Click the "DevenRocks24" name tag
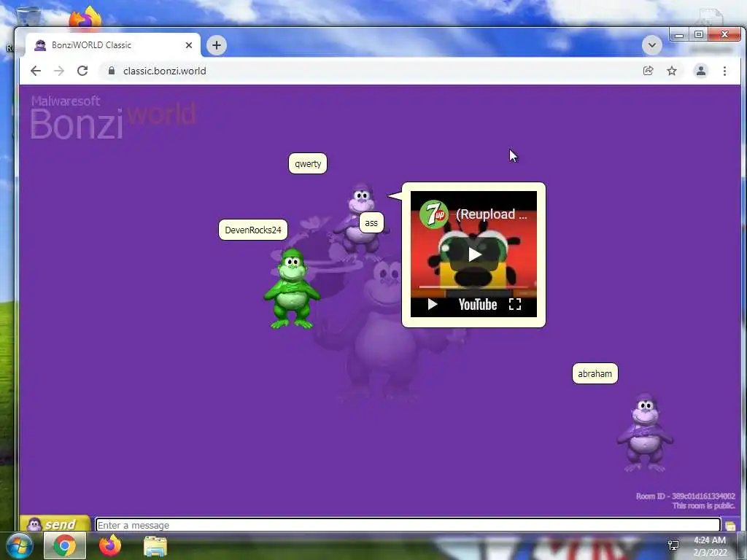Image resolution: width=747 pixels, height=560 pixels. (x=253, y=230)
